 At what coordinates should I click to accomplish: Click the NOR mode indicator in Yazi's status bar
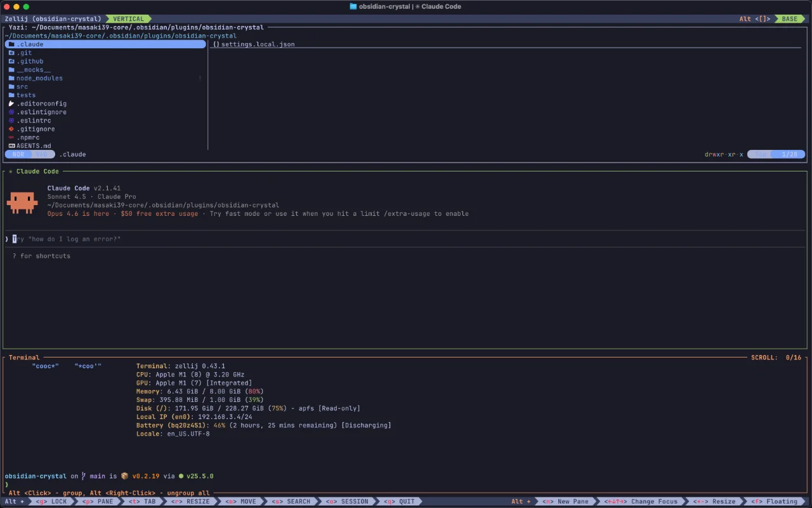coord(18,154)
